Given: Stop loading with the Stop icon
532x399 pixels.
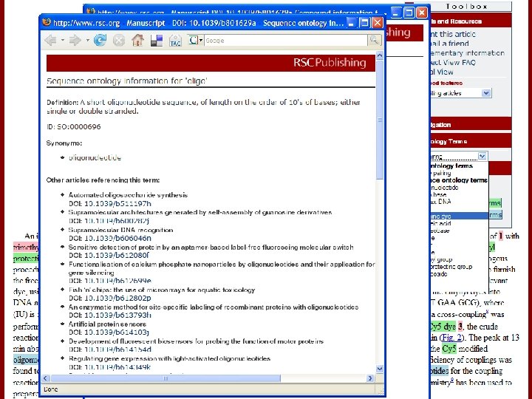Looking at the screenshot, I should coord(119,41).
